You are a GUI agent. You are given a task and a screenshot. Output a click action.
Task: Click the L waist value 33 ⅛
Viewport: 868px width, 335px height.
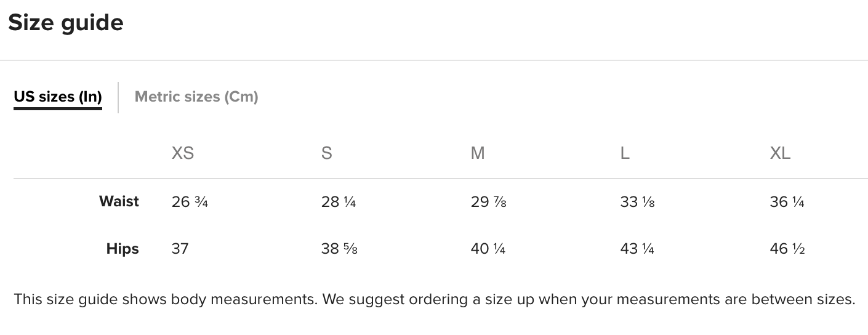pyautogui.click(x=638, y=202)
